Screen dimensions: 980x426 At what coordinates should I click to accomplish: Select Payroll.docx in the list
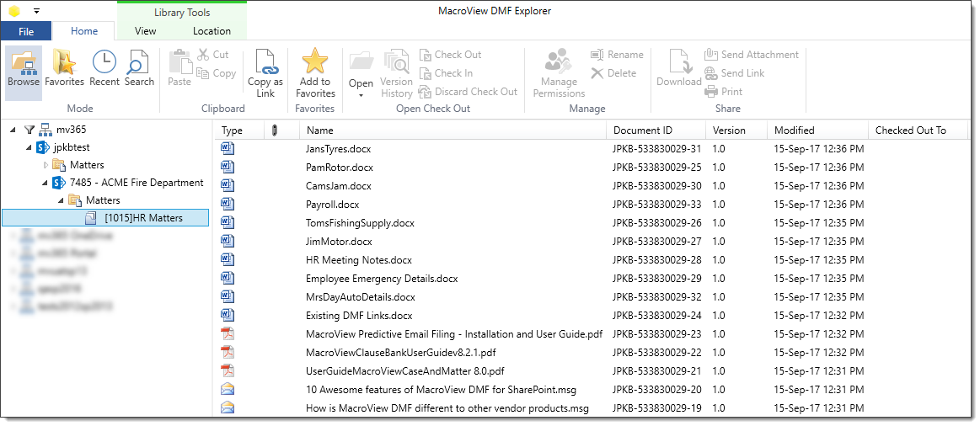[x=333, y=205]
